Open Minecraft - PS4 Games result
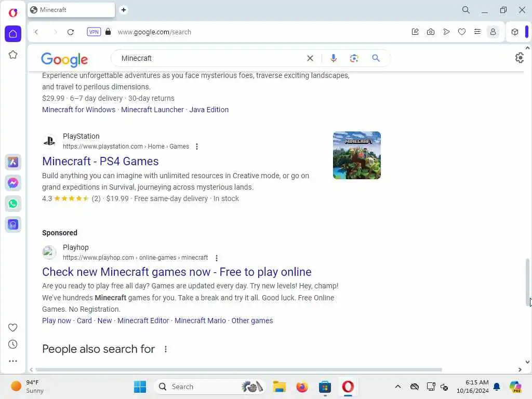 (x=100, y=161)
